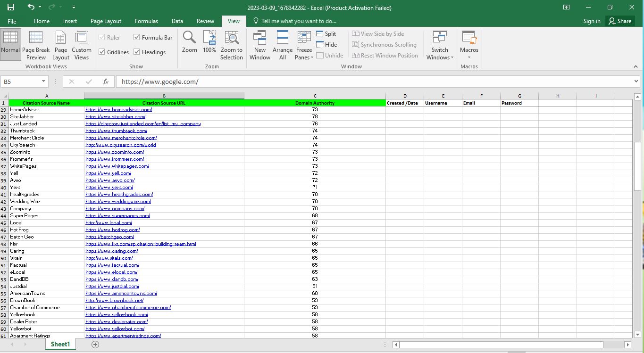This screenshot has height=353, width=644.
Task: Select row 45 header
Action: point(4,223)
